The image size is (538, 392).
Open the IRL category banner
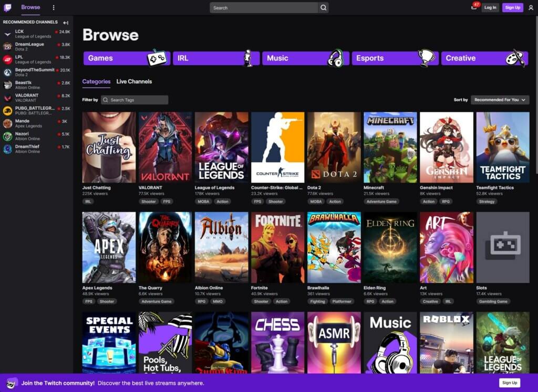pos(216,58)
